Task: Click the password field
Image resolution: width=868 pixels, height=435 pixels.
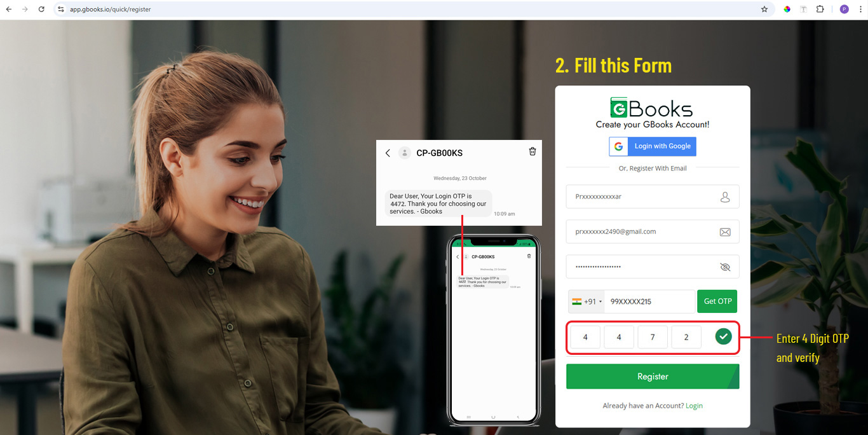Action: click(x=653, y=266)
